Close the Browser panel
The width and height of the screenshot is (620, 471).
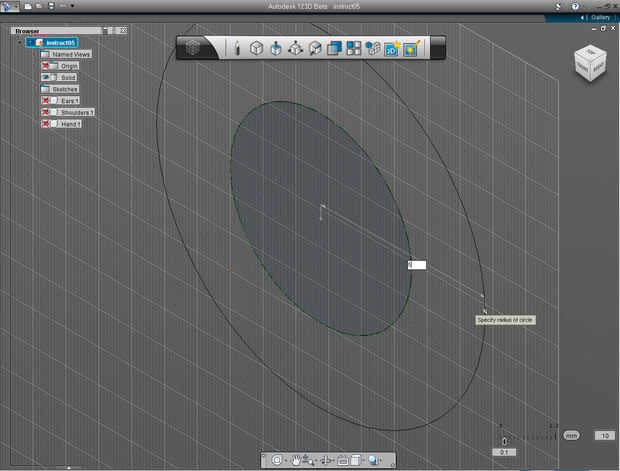(x=123, y=30)
